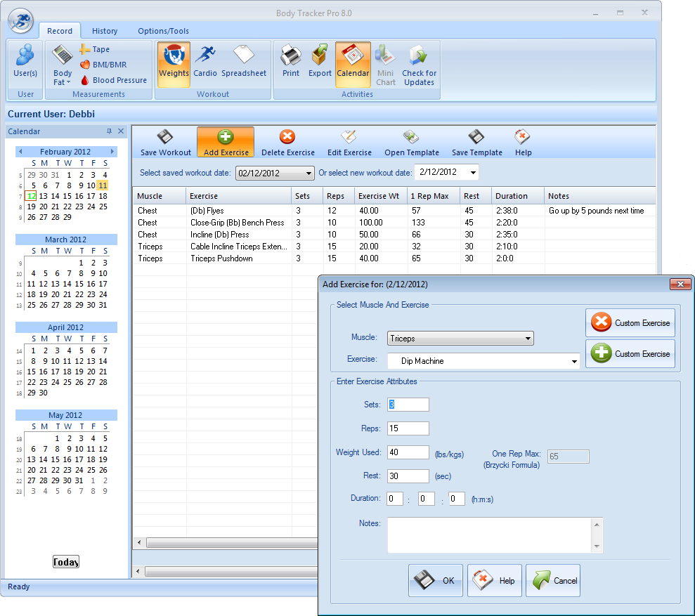Select the (Db) Flyes exercise row
This screenshot has height=616, width=695.
[x=394, y=211]
